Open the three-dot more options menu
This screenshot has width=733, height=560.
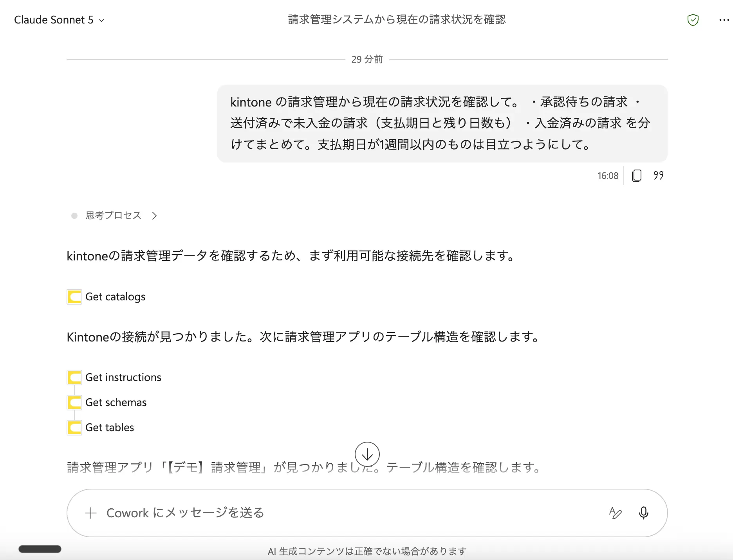[x=724, y=20]
